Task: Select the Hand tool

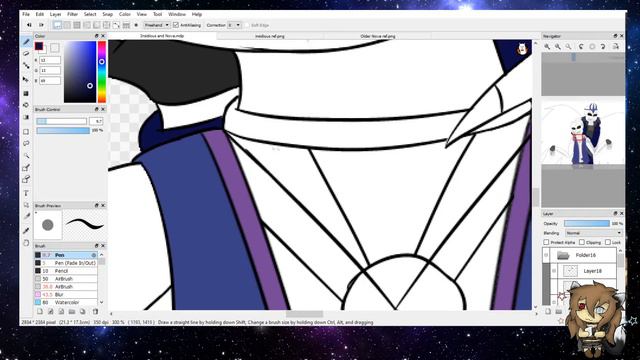Action: pos(26,243)
